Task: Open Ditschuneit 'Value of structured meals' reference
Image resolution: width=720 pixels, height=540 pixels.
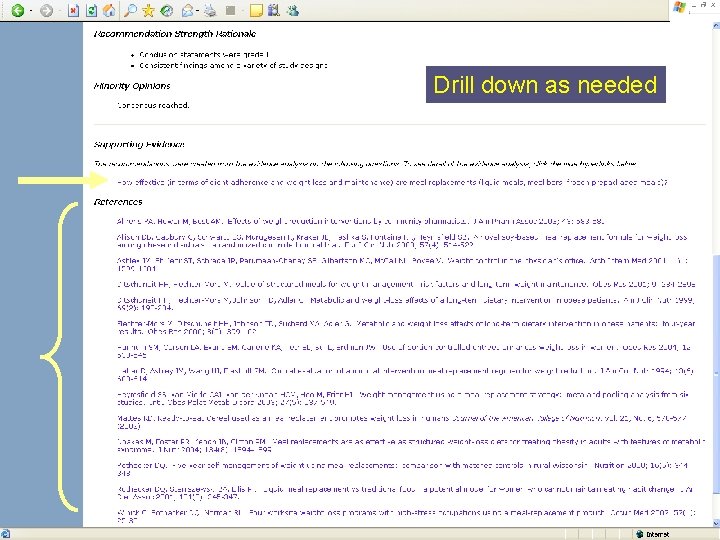Action: [x=406, y=284]
